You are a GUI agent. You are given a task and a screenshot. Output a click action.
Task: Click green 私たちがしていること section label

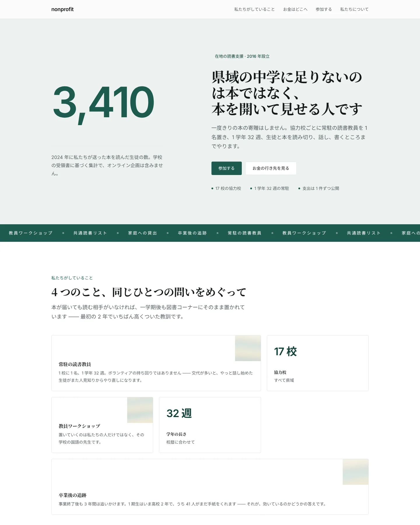pyautogui.click(x=72, y=278)
